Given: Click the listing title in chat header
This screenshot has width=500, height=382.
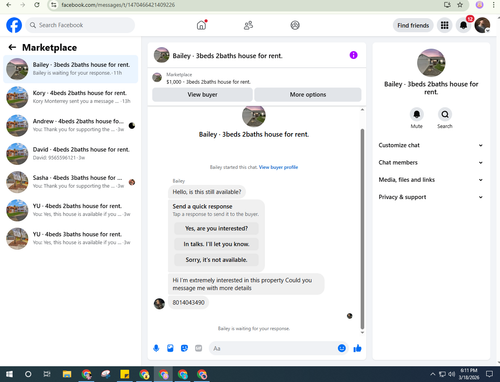Looking at the screenshot, I should 227,56.
